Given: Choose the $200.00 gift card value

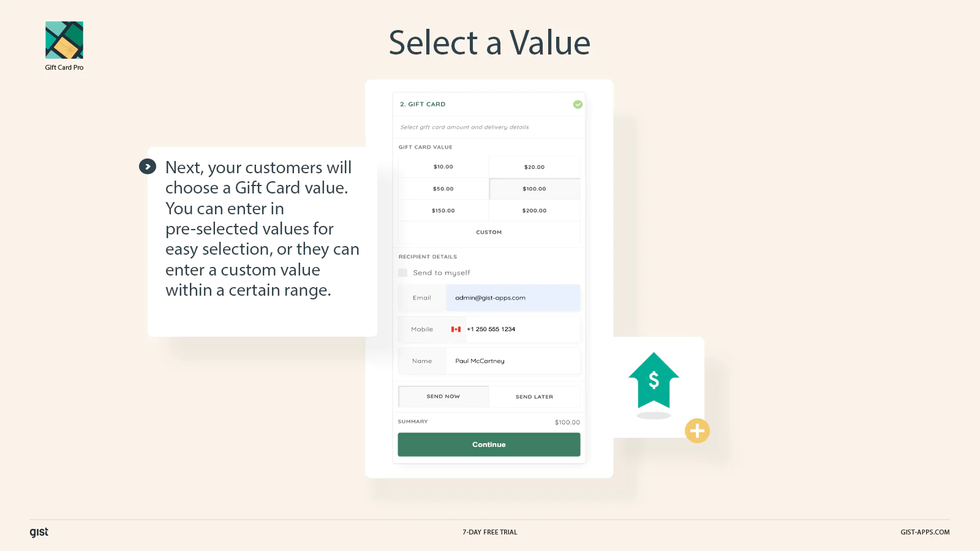Looking at the screenshot, I should (534, 211).
